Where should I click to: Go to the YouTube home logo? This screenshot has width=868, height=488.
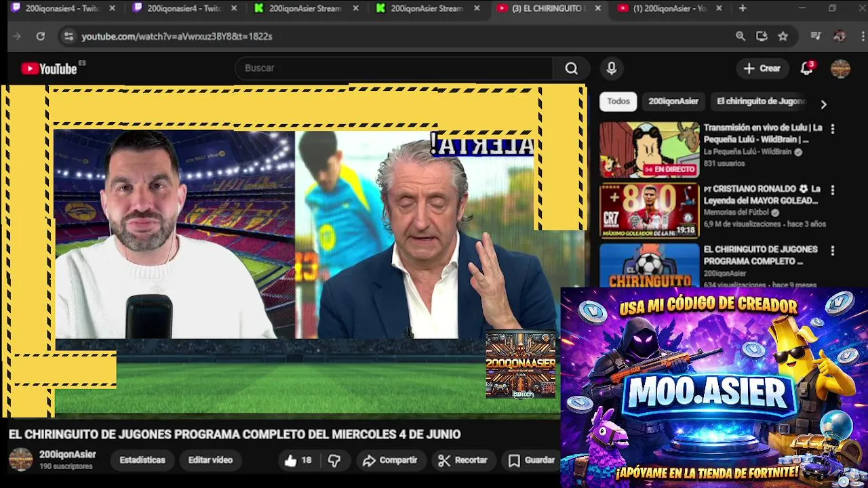(49, 68)
